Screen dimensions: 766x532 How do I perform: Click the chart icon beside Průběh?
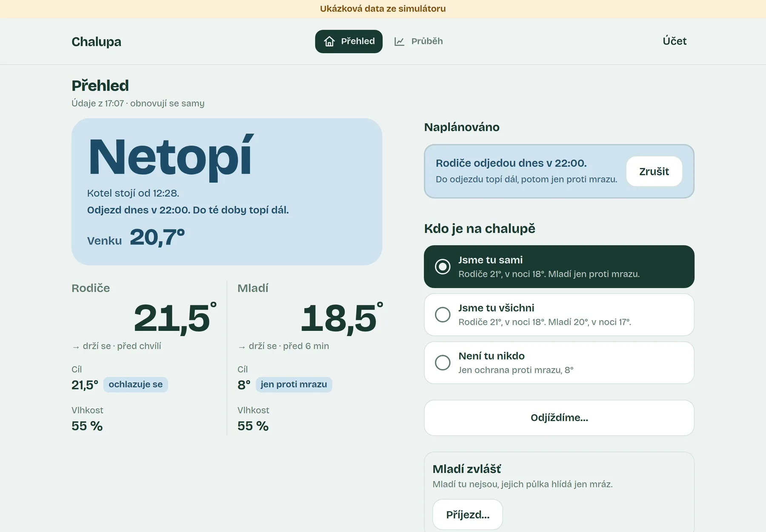399,41
